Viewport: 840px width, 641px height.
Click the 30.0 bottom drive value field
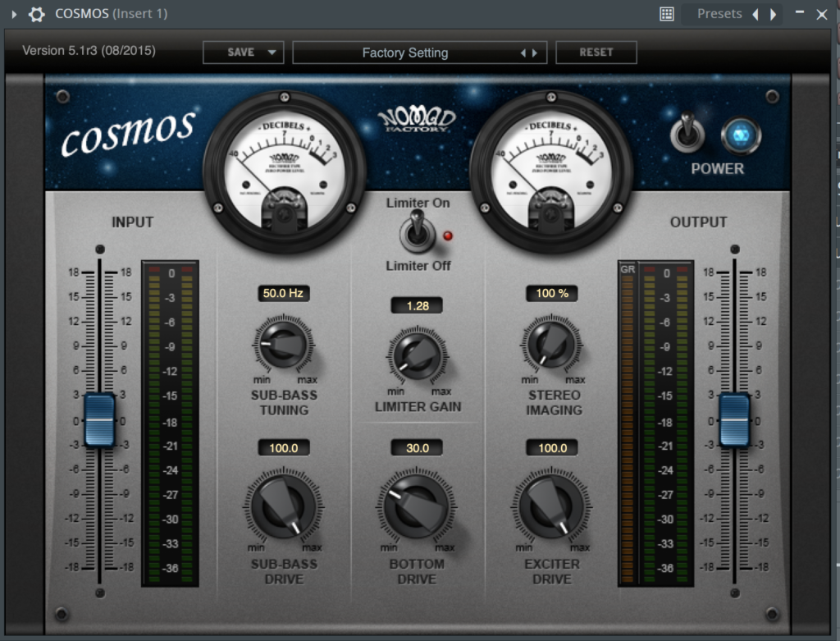[418, 448]
